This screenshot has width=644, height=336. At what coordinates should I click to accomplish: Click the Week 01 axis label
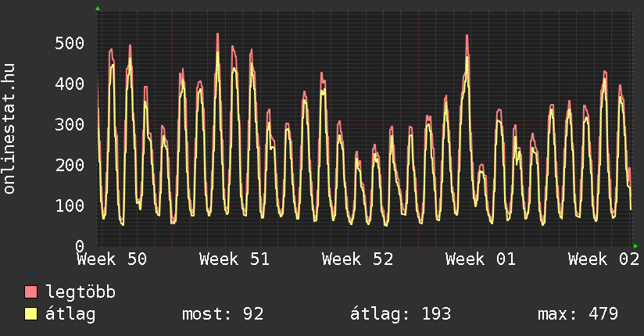(x=481, y=259)
